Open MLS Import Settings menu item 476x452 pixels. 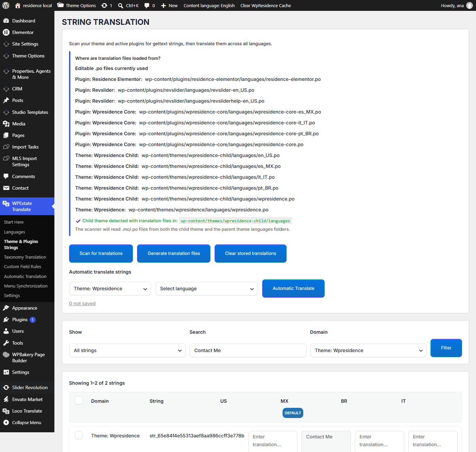27,161
